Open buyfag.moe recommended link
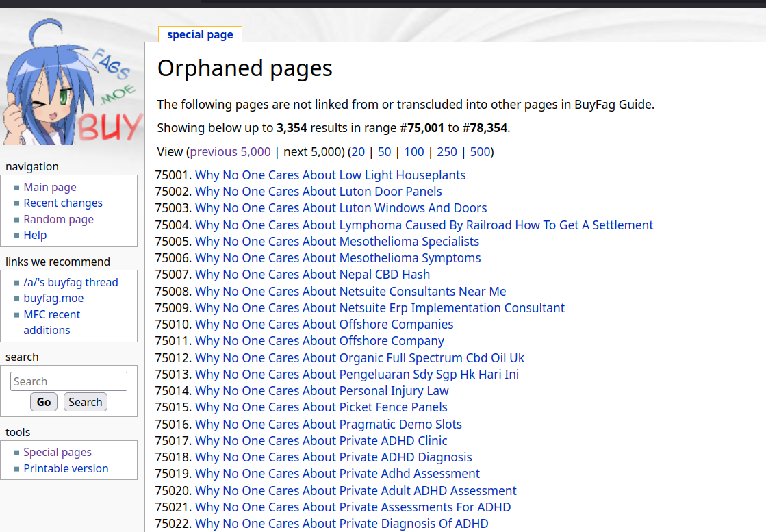 [54, 298]
